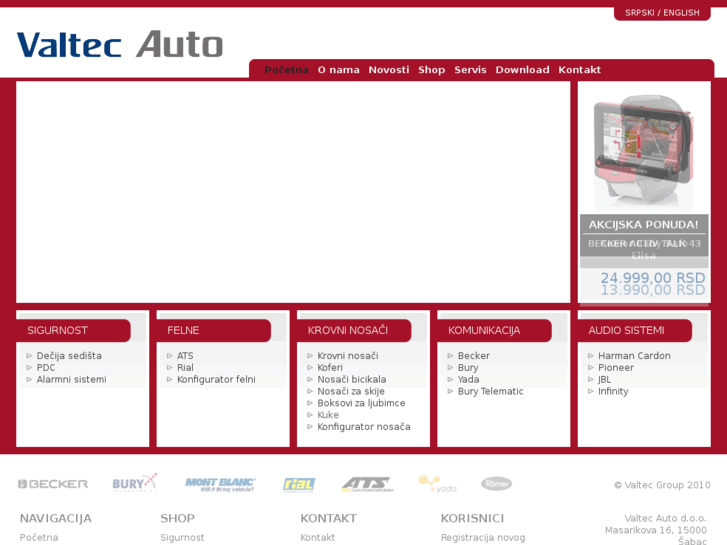This screenshot has height=545, width=727.
Task: Open Konfigurator felni link
Action: pos(216,379)
